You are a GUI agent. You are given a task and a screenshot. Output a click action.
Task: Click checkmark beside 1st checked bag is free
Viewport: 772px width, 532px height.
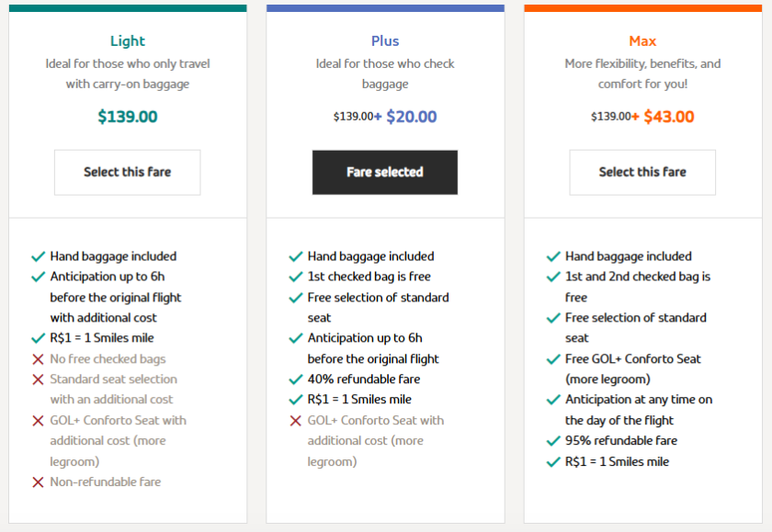[x=295, y=277]
